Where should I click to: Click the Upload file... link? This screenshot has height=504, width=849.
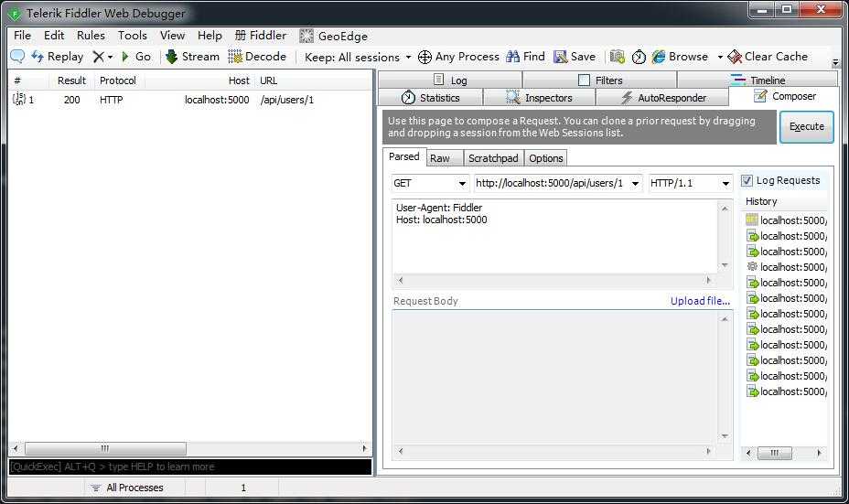point(700,301)
